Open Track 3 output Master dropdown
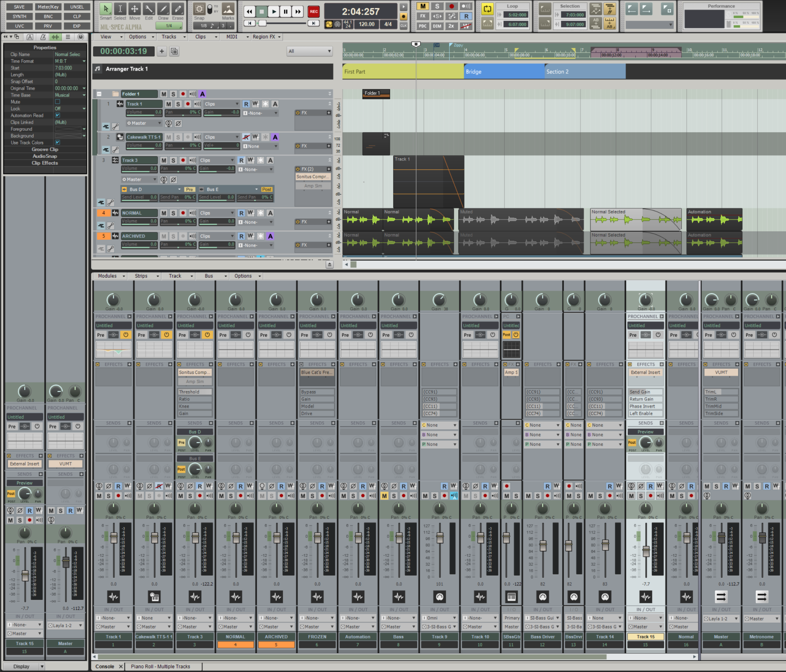 (x=139, y=179)
